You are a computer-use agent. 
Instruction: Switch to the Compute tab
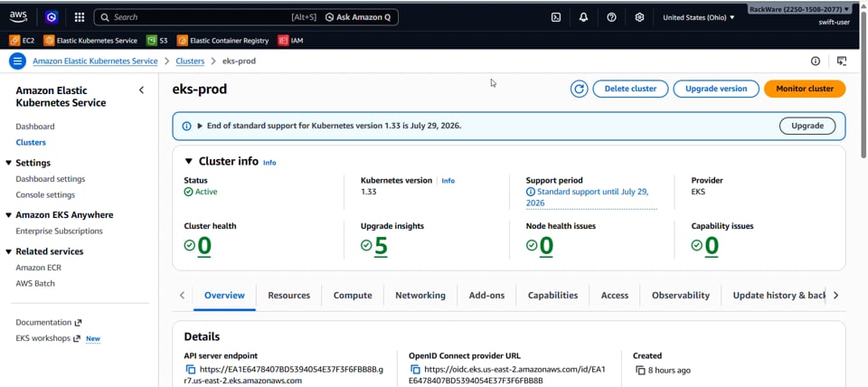pyautogui.click(x=353, y=295)
